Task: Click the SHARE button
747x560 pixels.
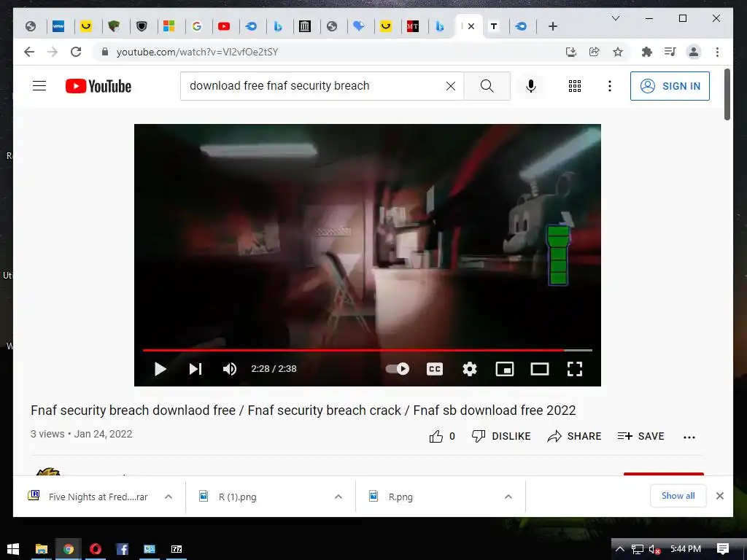Action: pos(574,436)
